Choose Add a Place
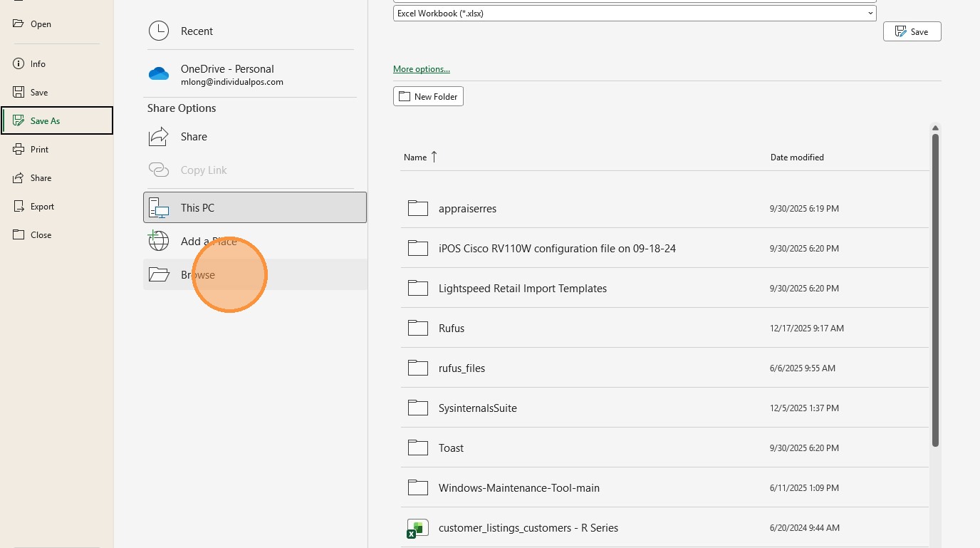Screen dimensions: 980x548 [x=255, y=241]
